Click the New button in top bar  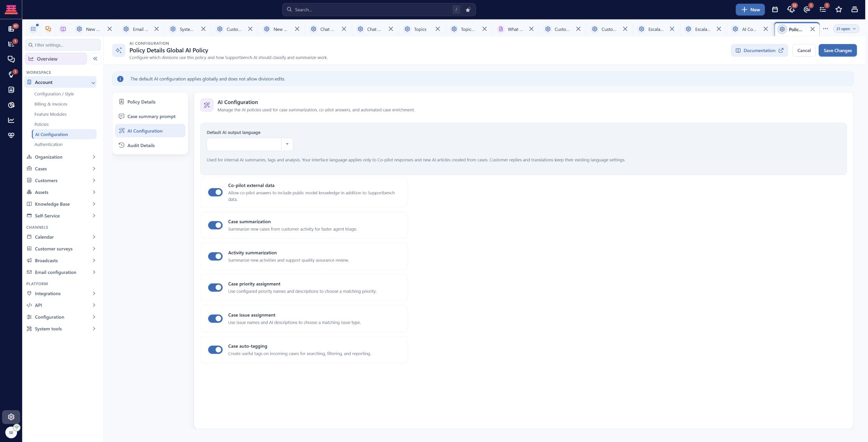point(750,10)
